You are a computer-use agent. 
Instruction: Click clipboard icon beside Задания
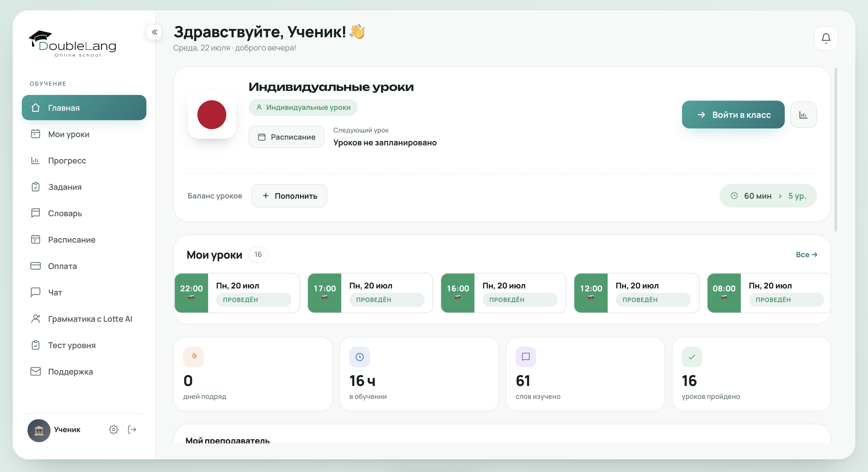[35, 187]
